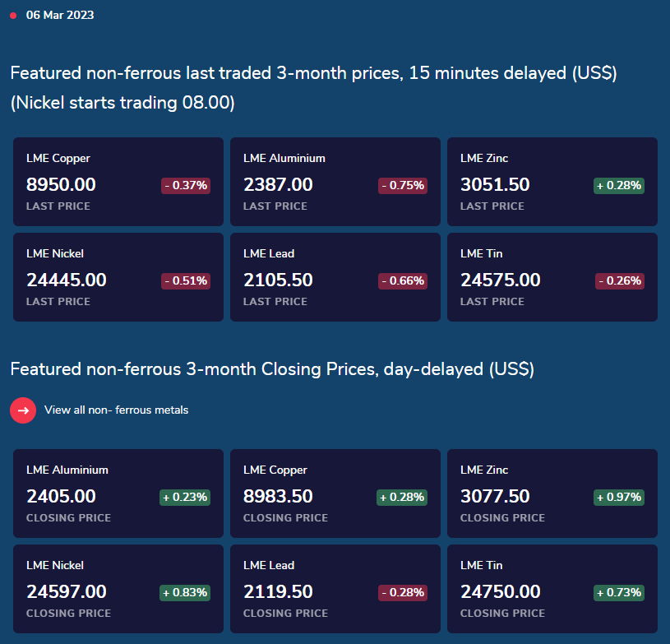Click the LME Lead title in last prices

[x=269, y=253]
